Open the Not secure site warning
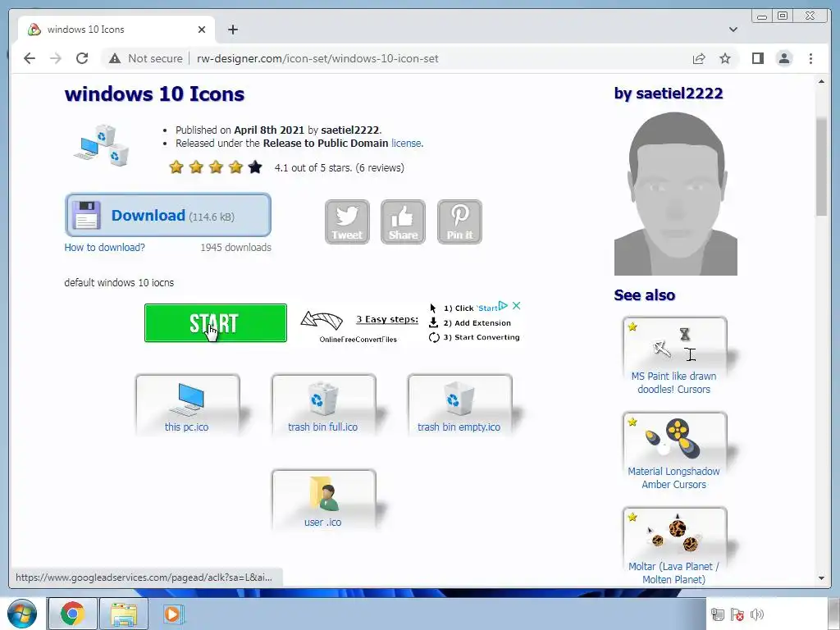 coord(146,58)
